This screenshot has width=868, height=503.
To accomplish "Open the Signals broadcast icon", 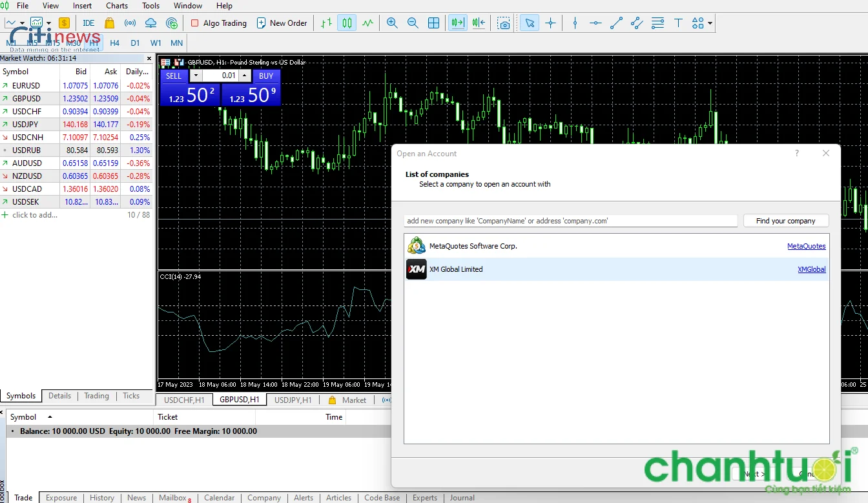I will coord(130,23).
